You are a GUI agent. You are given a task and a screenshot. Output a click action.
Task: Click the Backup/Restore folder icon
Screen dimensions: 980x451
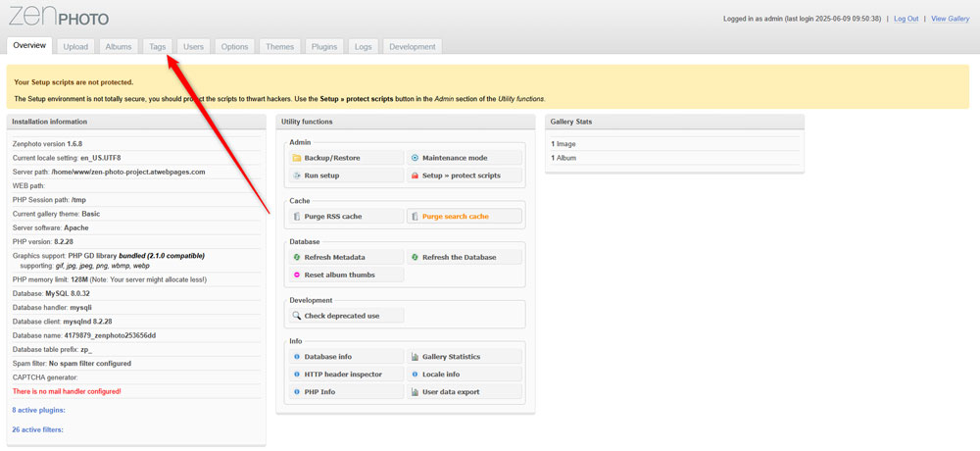click(x=297, y=158)
